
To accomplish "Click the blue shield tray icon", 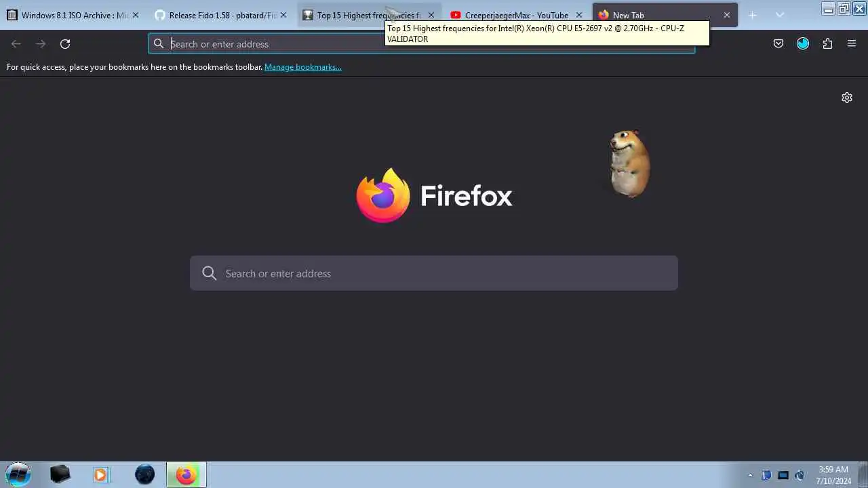I will 766,475.
